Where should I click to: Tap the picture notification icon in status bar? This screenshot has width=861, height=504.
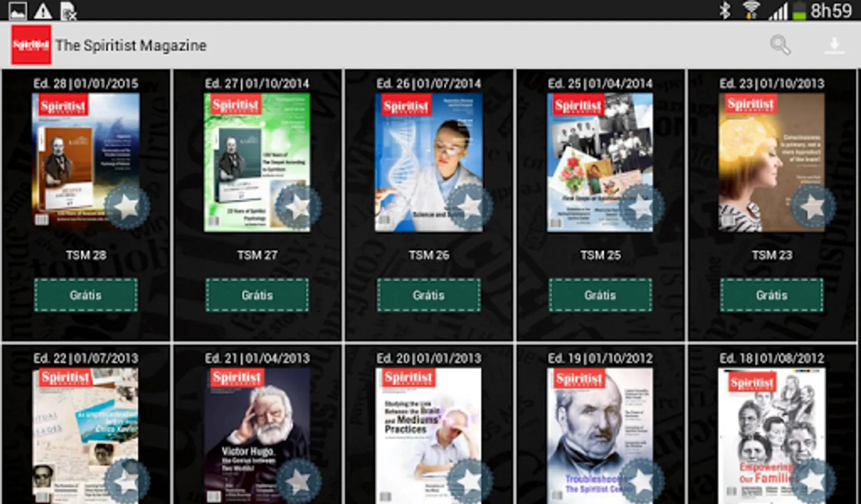(x=17, y=11)
